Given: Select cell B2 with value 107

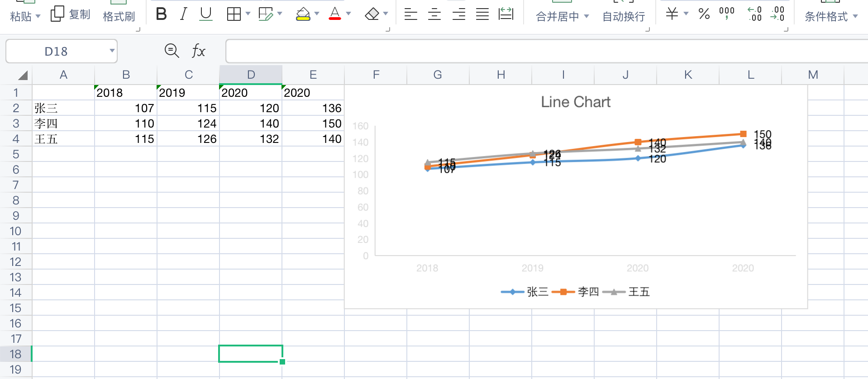Looking at the screenshot, I should pos(126,108).
